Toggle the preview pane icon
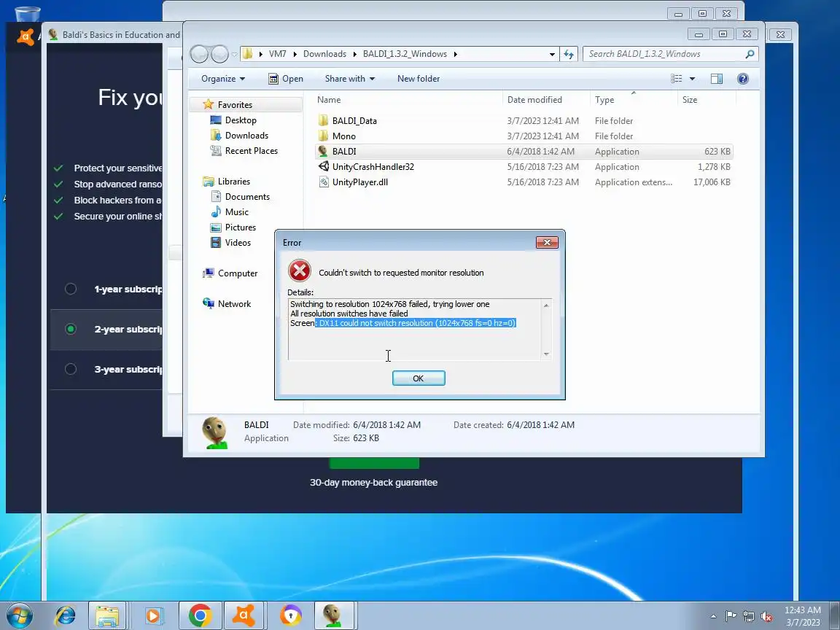Screen dimensions: 840x630 pyautogui.click(x=716, y=79)
